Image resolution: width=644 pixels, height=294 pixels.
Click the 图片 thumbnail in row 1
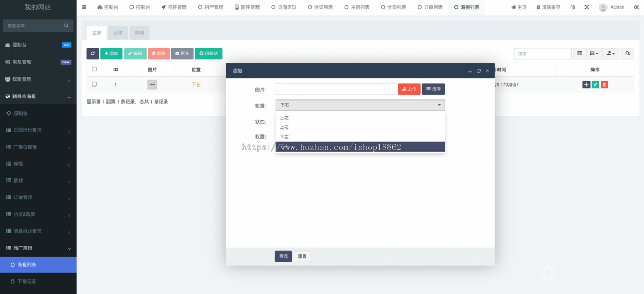coord(152,84)
